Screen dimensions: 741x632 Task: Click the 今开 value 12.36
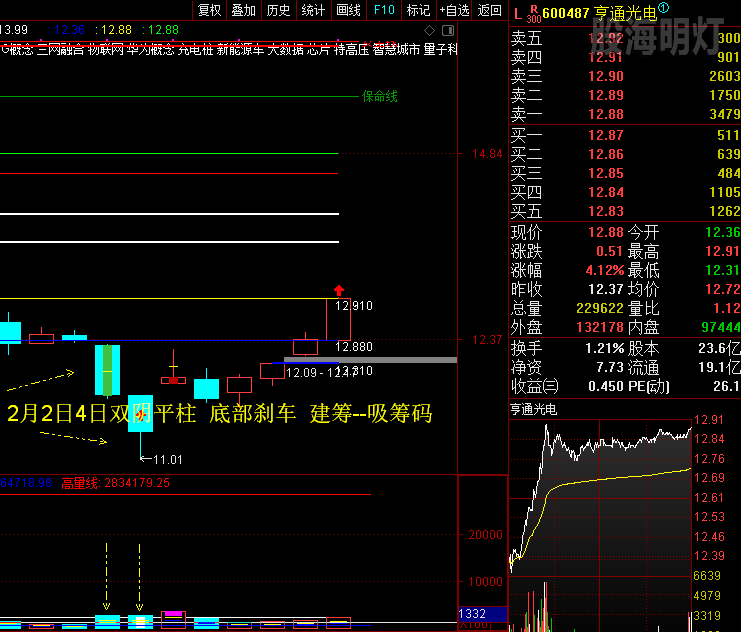click(723, 233)
